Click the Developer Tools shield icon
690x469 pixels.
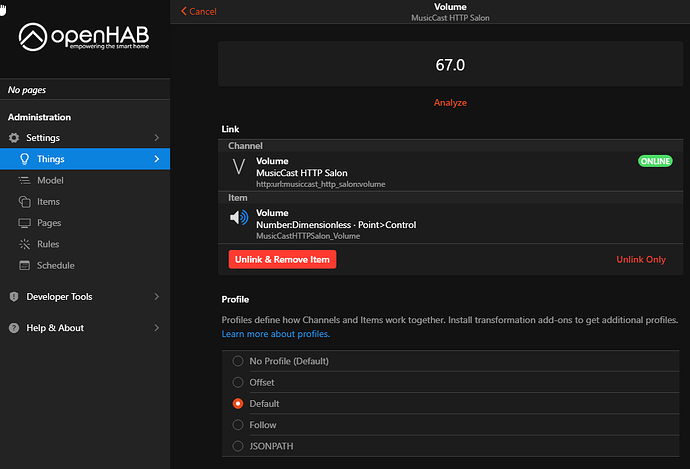[x=14, y=297]
